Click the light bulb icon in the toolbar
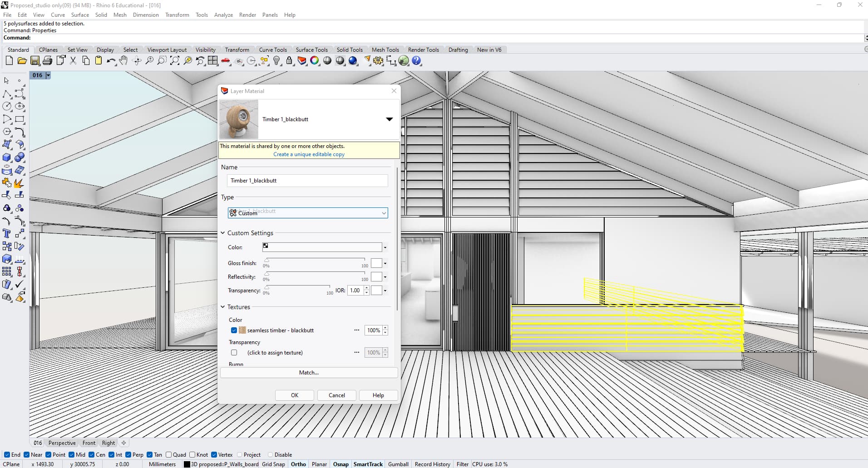This screenshot has width=868, height=468. pyautogui.click(x=276, y=60)
